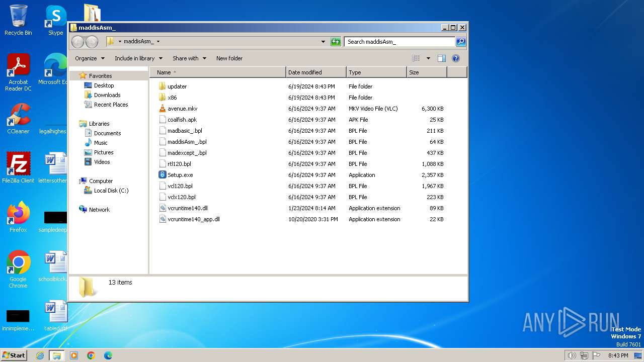Toggle the preview pane icon

[442, 58]
